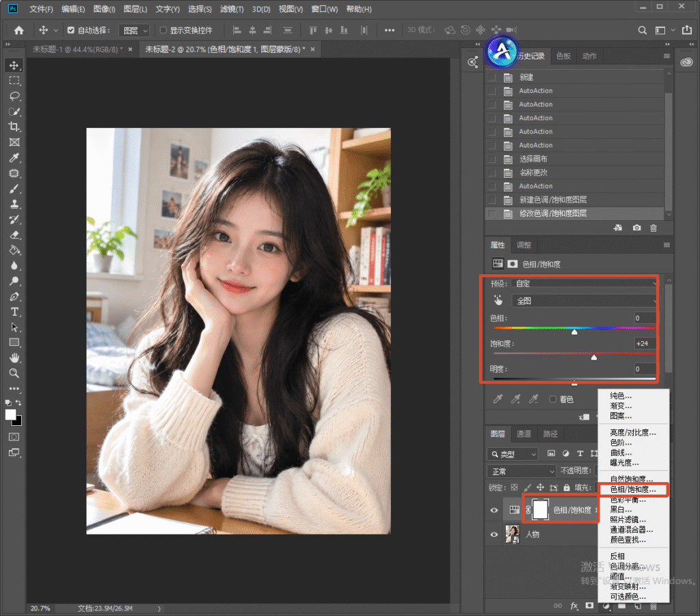
Task: Click the Hue (色相) slider handle
Action: [574, 332]
